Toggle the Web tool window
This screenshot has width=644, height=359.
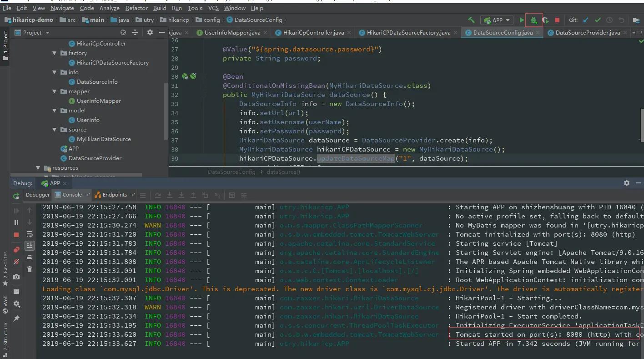pos(5,305)
